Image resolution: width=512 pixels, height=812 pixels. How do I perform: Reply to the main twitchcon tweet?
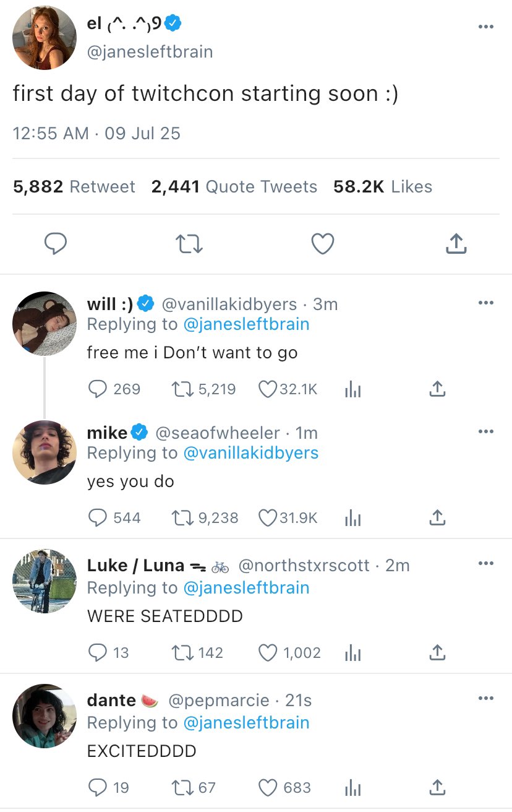pyautogui.click(x=56, y=244)
